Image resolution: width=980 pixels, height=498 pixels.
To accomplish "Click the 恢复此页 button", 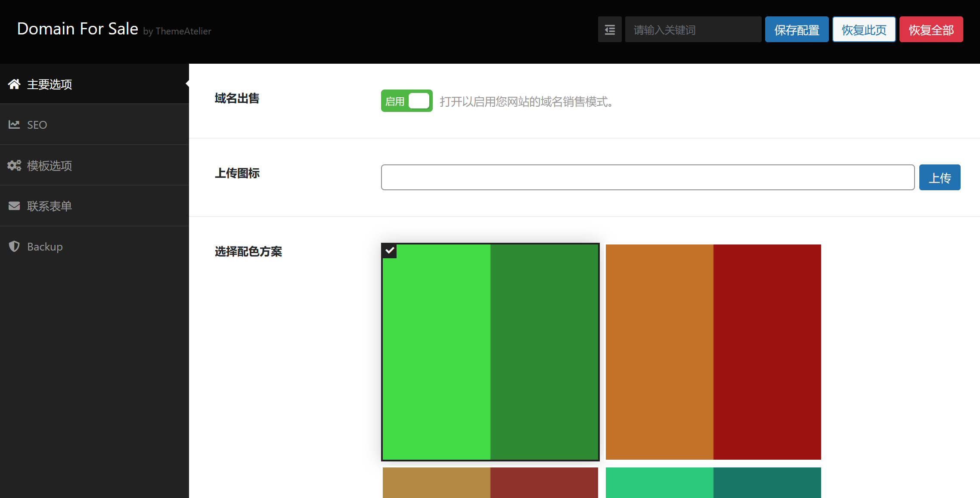I will tap(864, 30).
